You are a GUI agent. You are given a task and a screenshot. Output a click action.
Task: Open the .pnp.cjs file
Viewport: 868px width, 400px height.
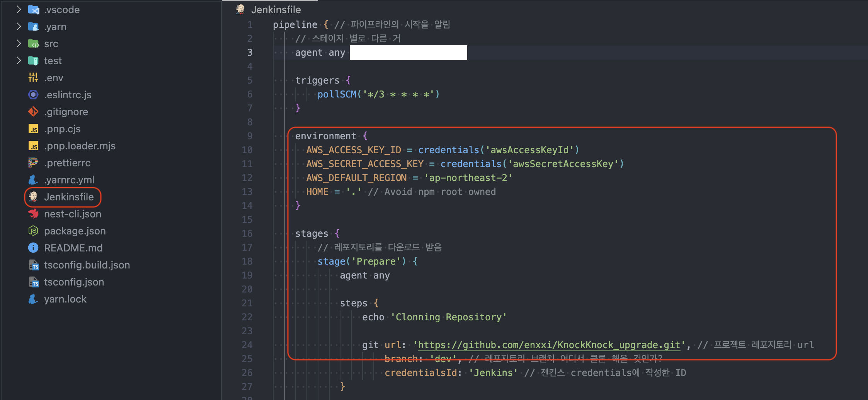(62, 129)
